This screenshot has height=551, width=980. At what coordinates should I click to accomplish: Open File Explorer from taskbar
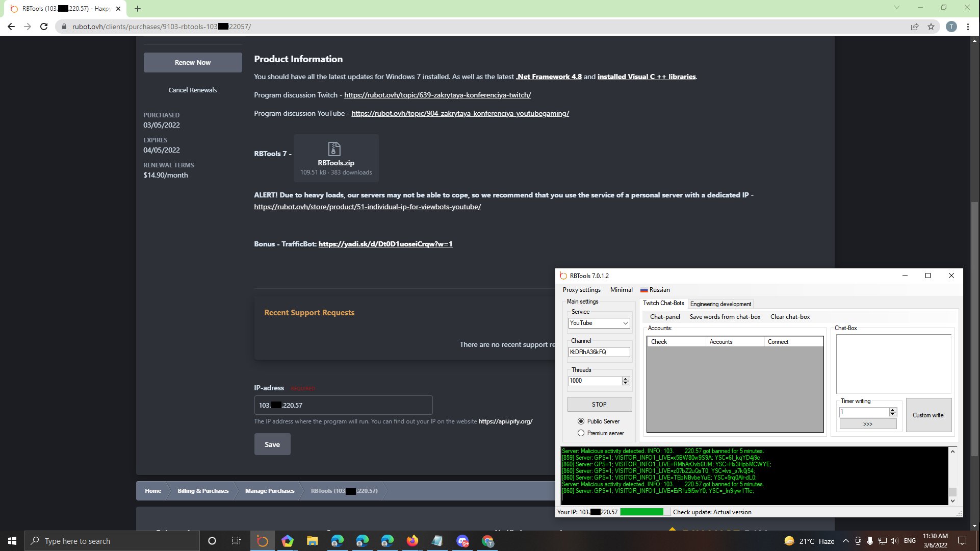pyautogui.click(x=312, y=541)
